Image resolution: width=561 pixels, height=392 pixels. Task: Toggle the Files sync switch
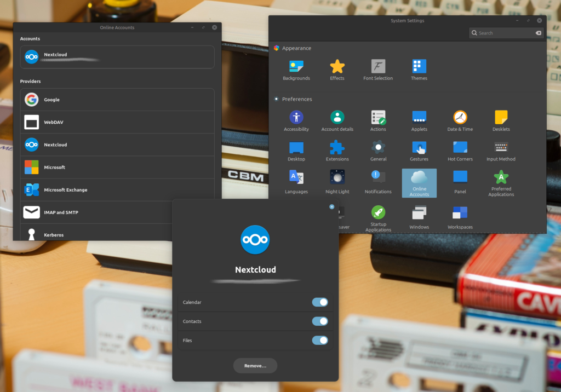[320, 340]
